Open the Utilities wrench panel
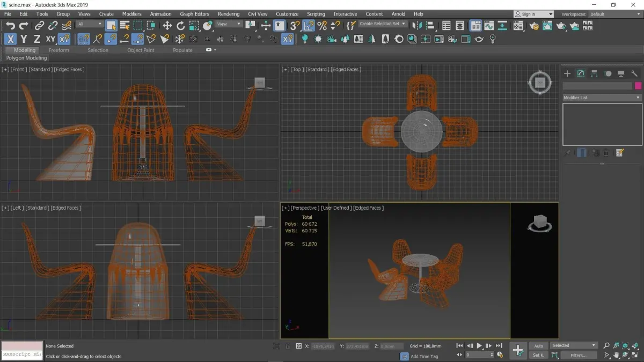The width and height of the screenshot is (644, 362). (x=634, y=73)
